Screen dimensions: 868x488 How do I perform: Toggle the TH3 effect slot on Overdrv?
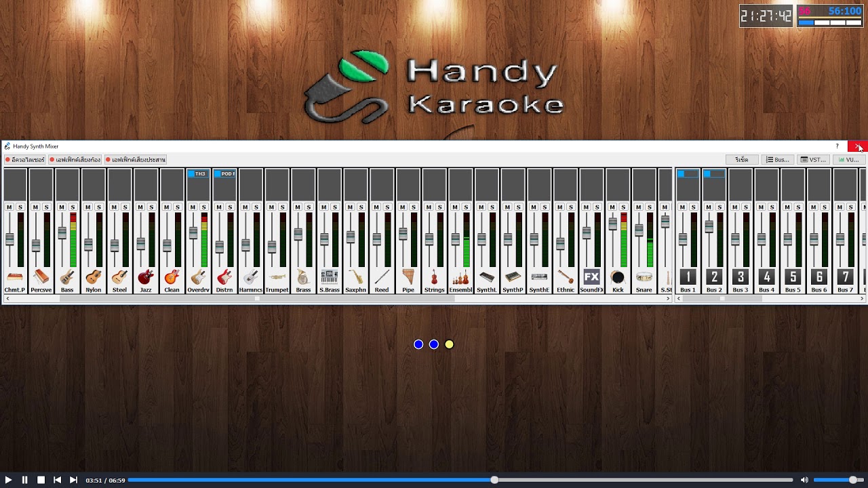tap(198, 174)
